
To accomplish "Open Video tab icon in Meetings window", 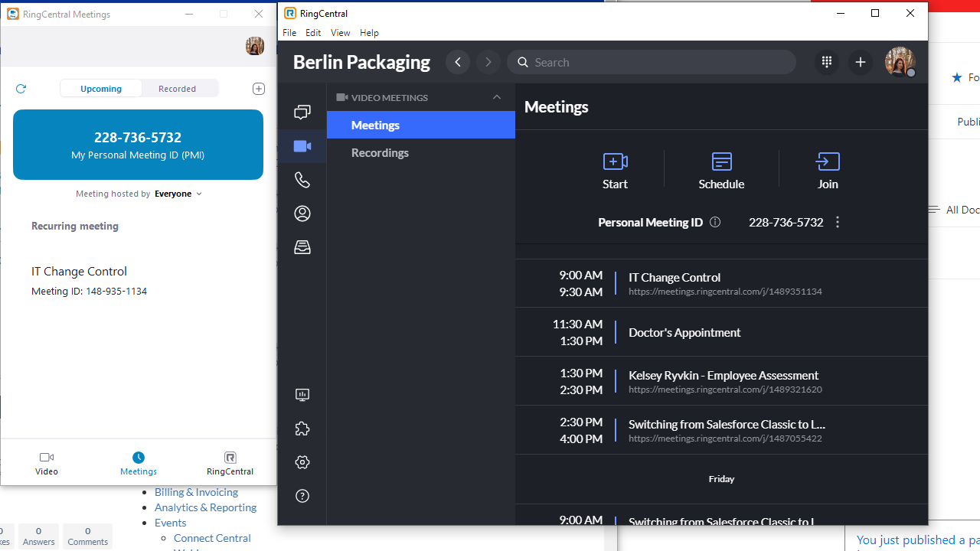I will [47, 457].
